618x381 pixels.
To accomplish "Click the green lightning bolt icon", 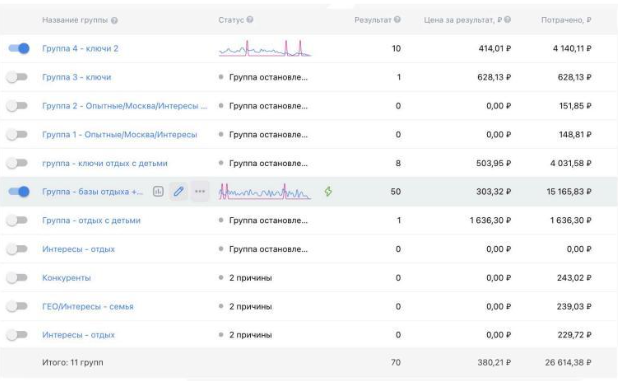I will pos(328,191).
